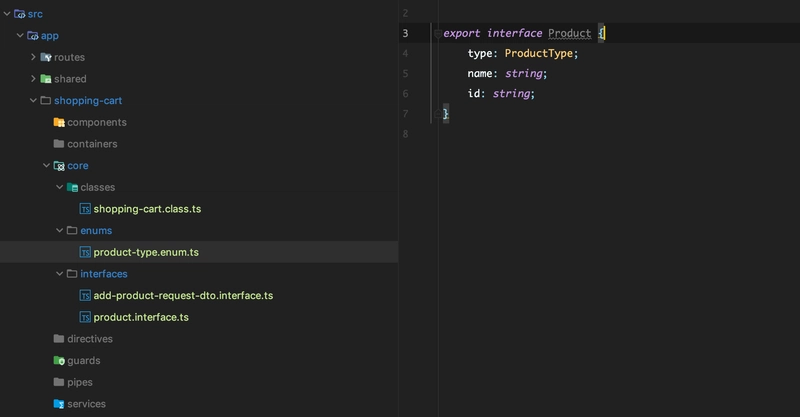Open add-product-request-dto.interface.ts file

(183, 296)
